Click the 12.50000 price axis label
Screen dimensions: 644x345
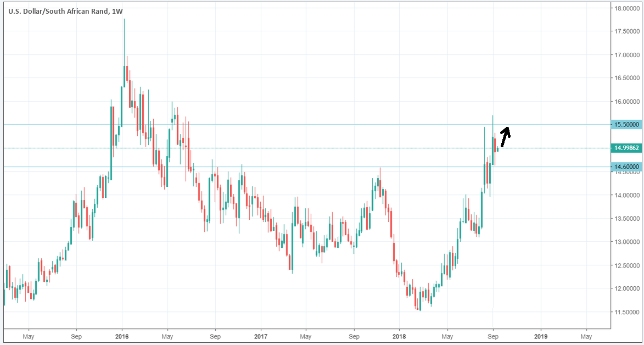pos(627,265)
